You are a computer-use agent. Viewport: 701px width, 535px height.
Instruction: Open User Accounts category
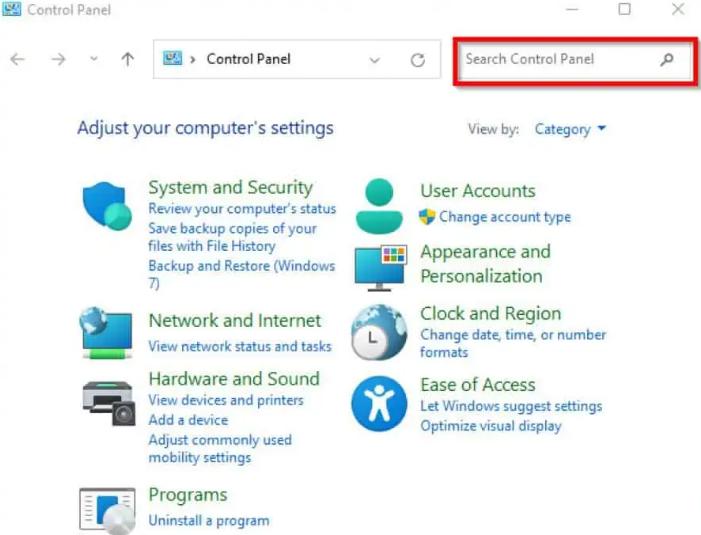[x=478, y=191]
